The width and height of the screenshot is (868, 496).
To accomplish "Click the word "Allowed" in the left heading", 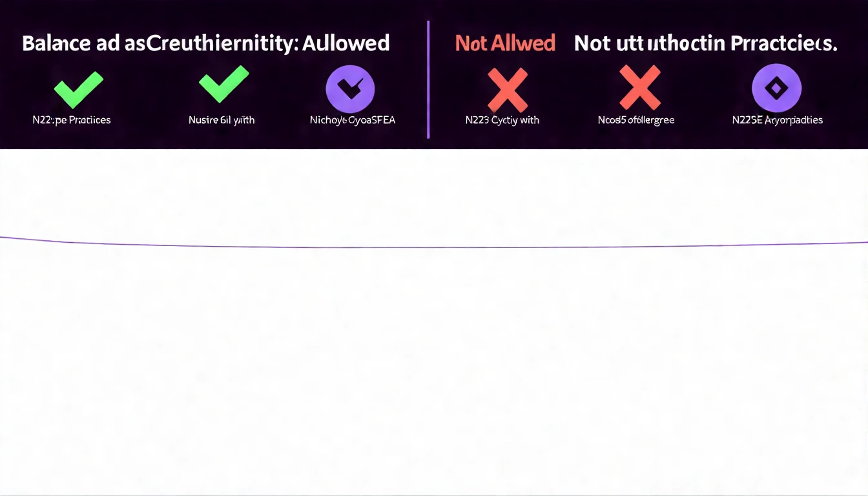I will click(349, 43).
